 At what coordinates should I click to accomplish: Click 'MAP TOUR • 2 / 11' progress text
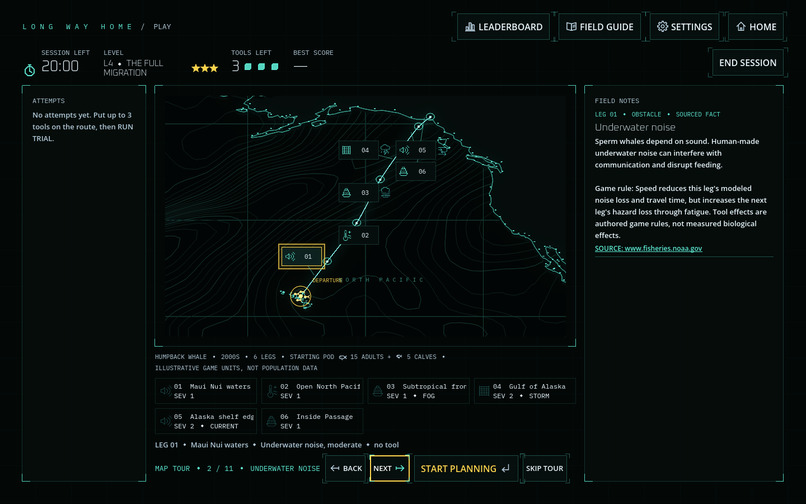tap(194, 469)
